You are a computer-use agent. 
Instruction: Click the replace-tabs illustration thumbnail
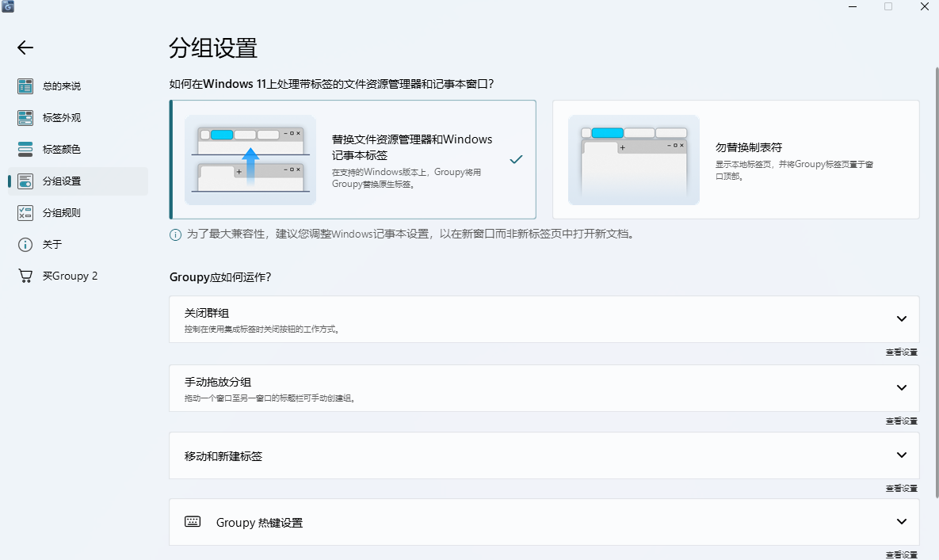point(250,160)
